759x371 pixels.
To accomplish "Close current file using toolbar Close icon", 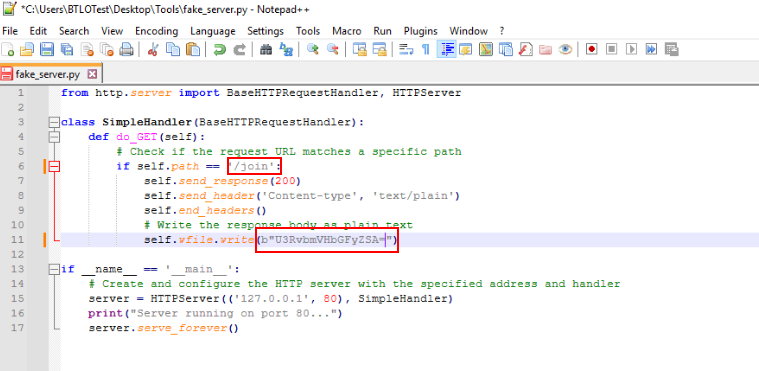I will (87, 49).
